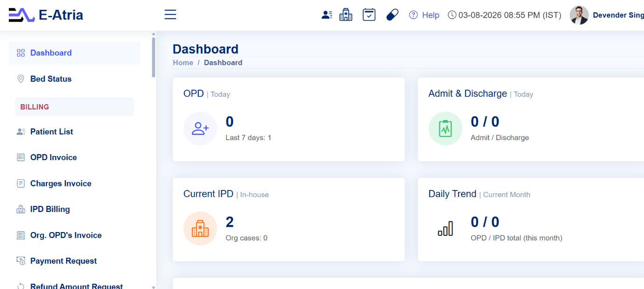Click the Refund Amount Request sidebar icon
This screenshot has height=289, width=644.
click(21, 286)
